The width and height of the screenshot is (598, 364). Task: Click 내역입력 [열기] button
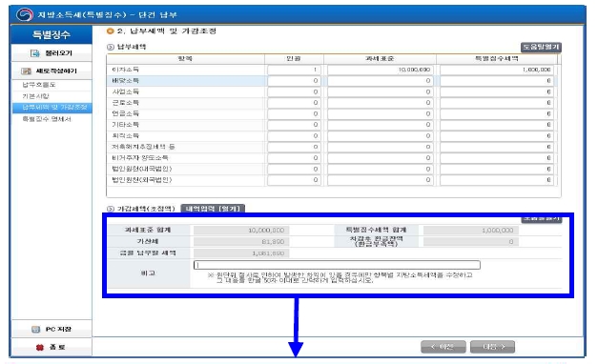click(213, 209)
